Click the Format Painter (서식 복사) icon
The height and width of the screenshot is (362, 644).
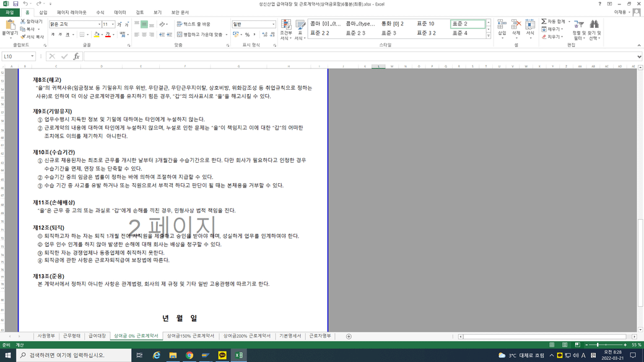(x=23, y=37)
